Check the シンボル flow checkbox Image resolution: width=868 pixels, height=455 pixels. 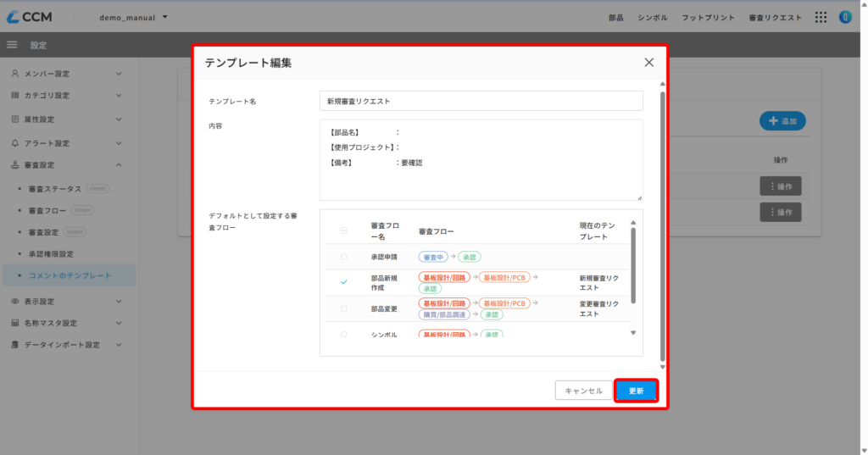(344, 335)
